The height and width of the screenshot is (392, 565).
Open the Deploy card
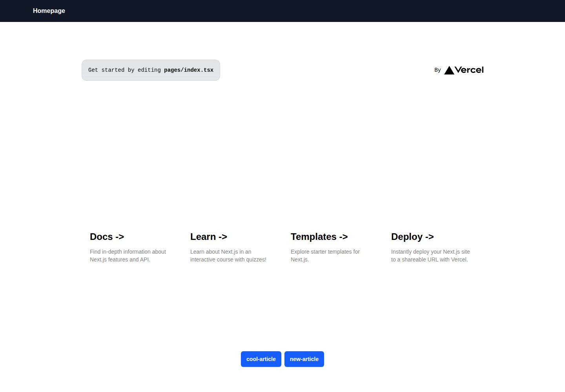click(x=433, y=247)
